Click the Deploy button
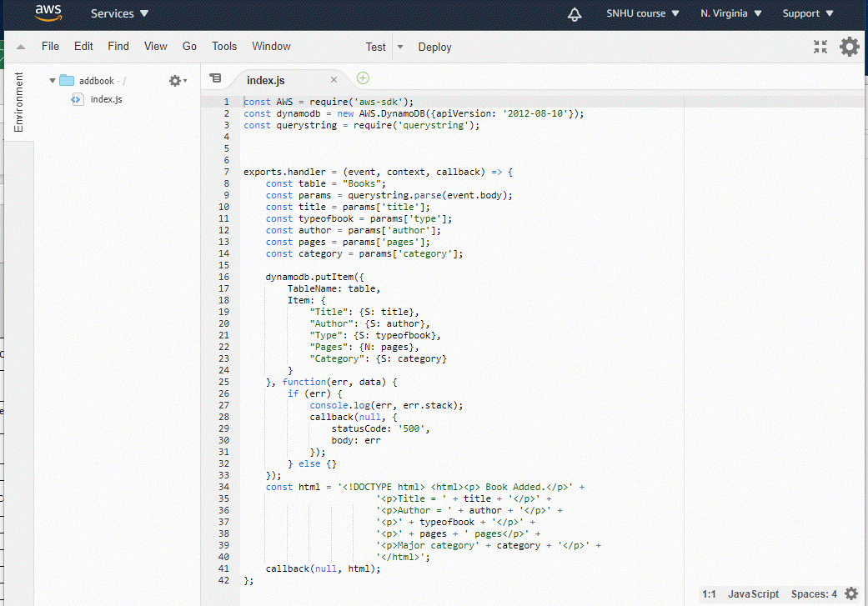The image size is (868, 606). point(434,47)
